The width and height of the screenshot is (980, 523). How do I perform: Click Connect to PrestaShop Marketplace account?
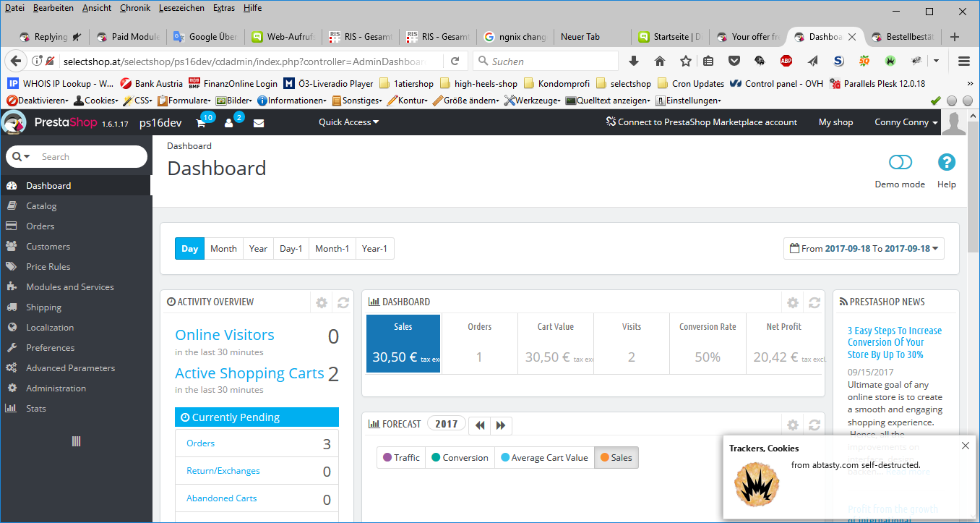click(702, 122)
